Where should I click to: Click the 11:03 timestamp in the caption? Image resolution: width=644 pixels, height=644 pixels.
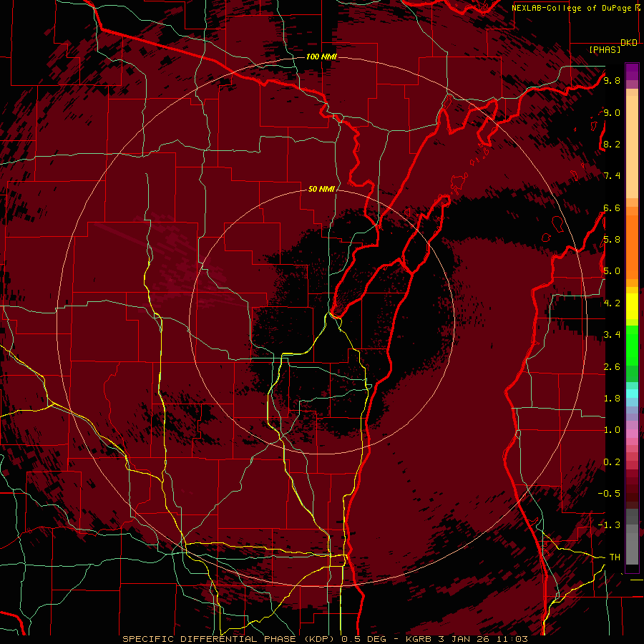coord(513,639)
